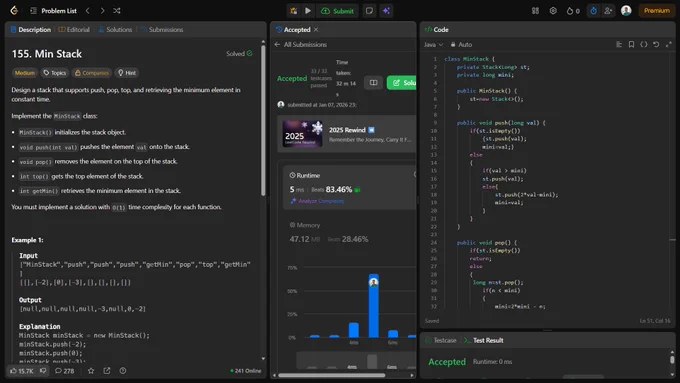Pick a random problem via shuffle icon
This screenshot has width=680, height=383.
click(x=117, y=10)
